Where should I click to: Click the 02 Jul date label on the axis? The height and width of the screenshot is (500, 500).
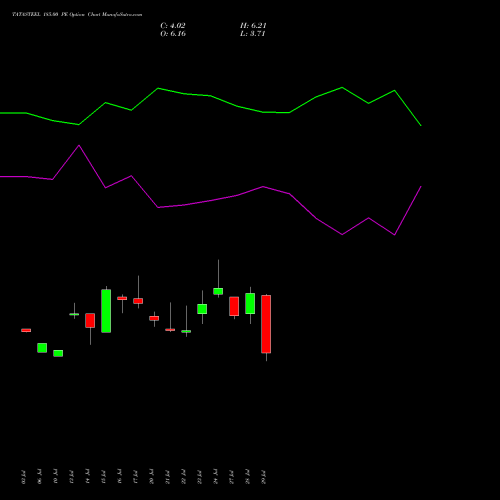point(23,477)
